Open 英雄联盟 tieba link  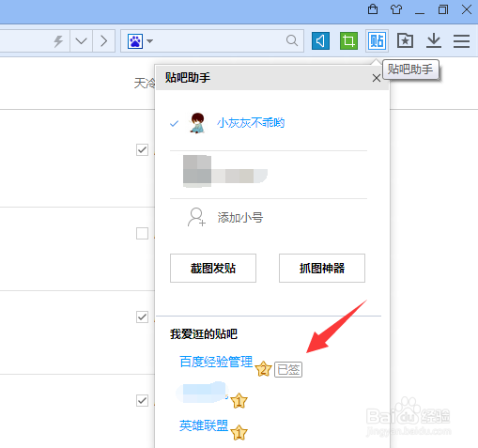click(204, 425)
